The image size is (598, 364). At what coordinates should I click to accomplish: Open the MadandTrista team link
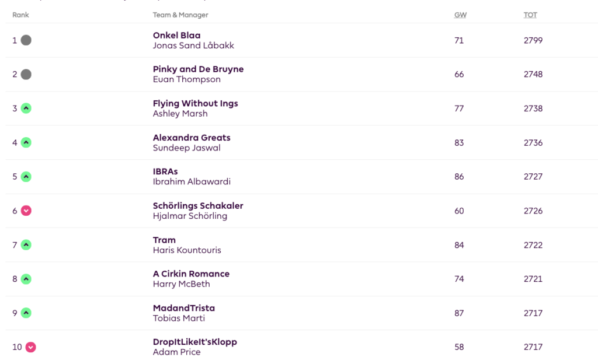click(x=183, y=308)
